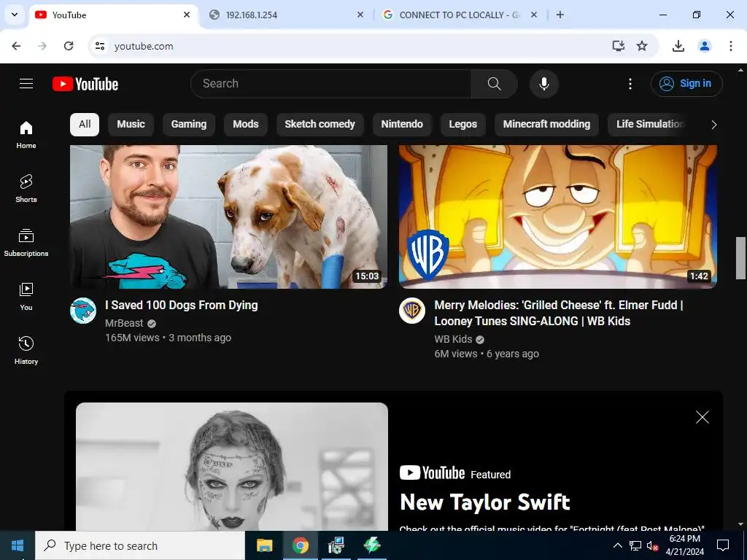Click the YouTube search input field

coord(331,84)
